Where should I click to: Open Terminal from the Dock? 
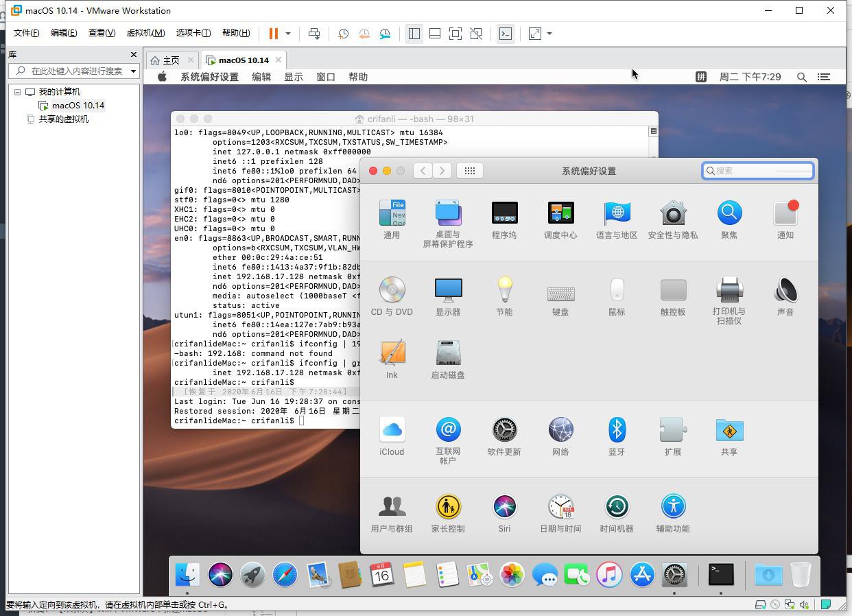[x=721, y=574]
